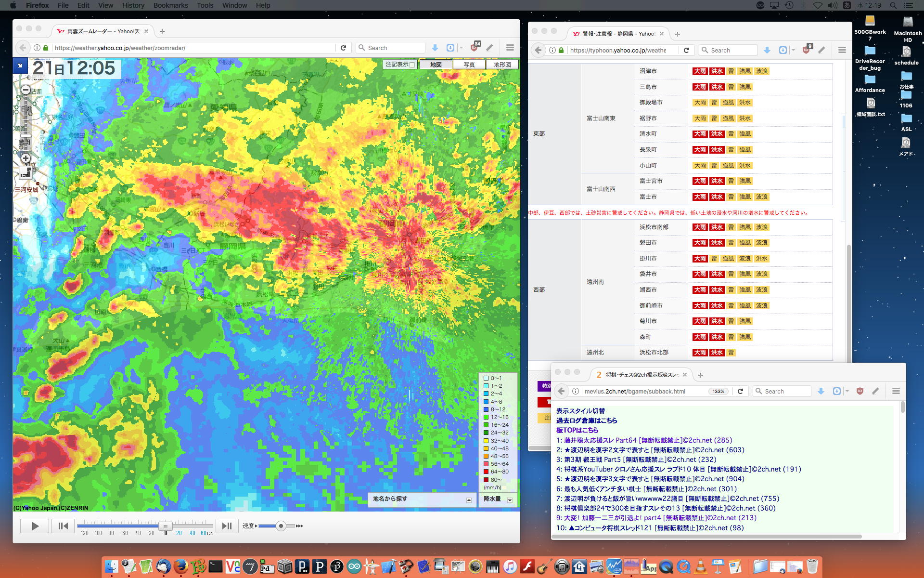Click back arrow in the 2ch browser window
Image resolution: width=924 pixels, height=578 pixels.
point(561,391)
